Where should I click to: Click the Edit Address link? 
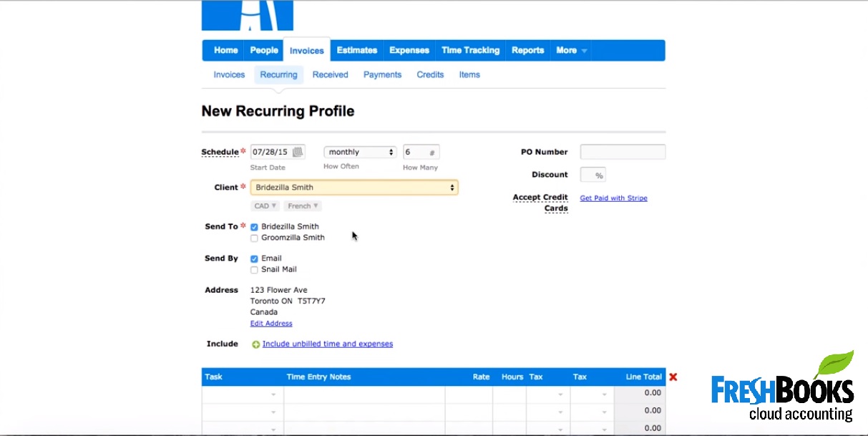(x=271, y=324)
